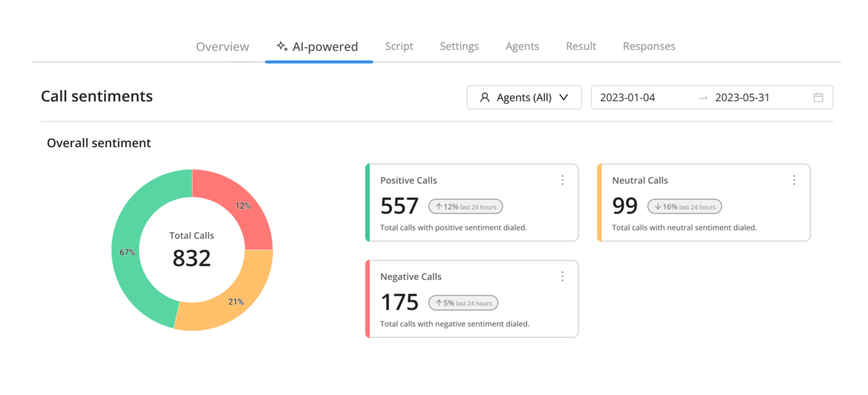Click the arrow between the date fields
This screenshot has height=395, width=868.
point(703,98)
